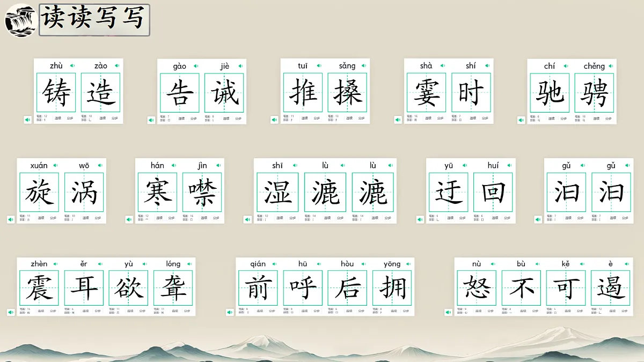Select the 回 character grid box

(x=493, y=192)
